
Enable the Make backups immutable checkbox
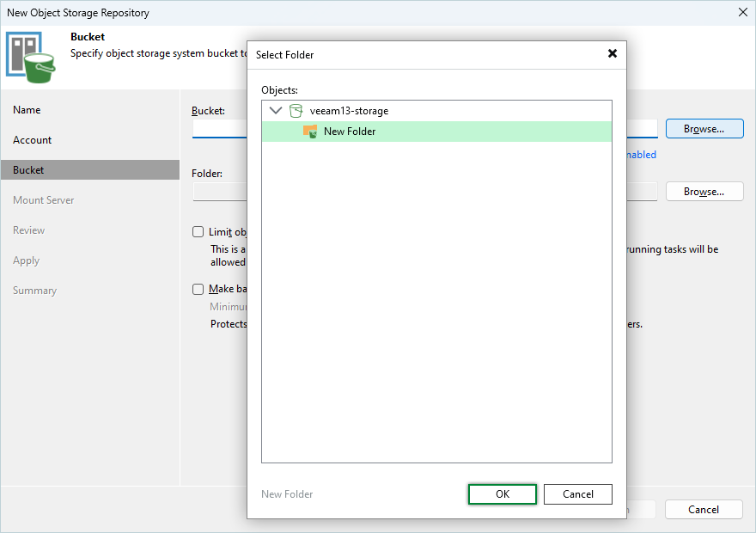coord(198,290)
